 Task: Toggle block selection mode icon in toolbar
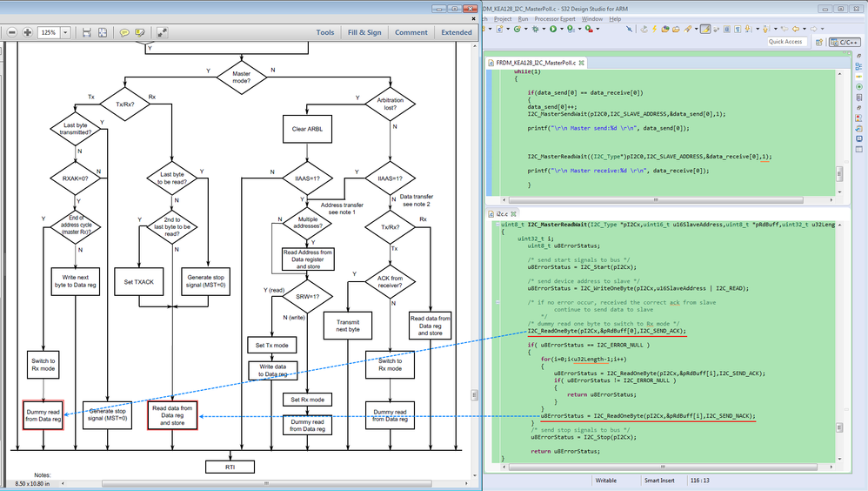(727, 29)
